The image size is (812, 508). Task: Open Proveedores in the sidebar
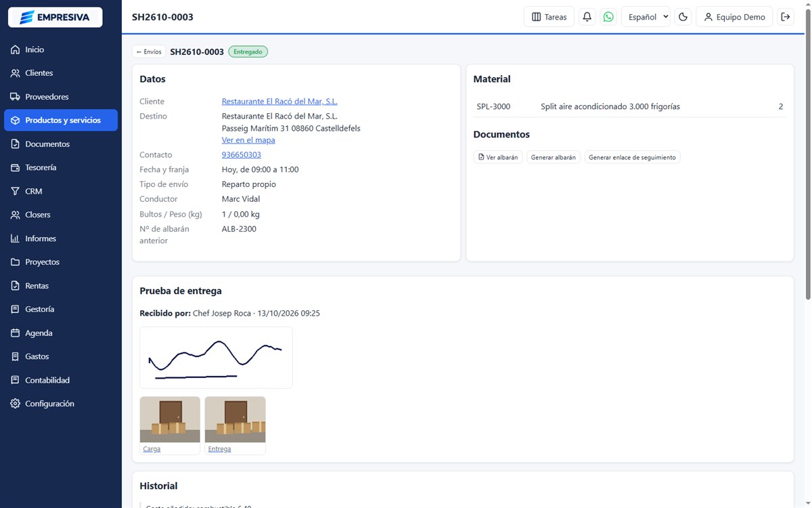coord(61,97)
